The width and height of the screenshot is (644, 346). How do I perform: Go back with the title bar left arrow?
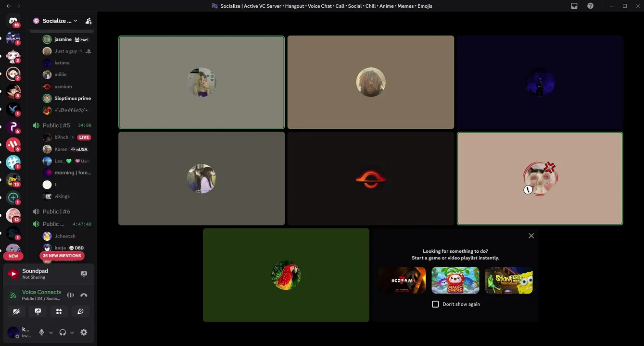[x=9, y=6]
